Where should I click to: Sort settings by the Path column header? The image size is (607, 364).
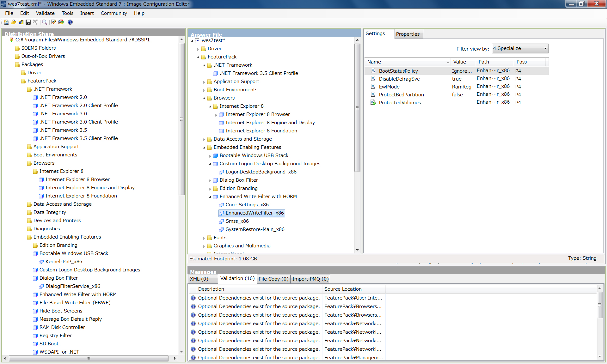pyautogui.click(x=494, y=62)
